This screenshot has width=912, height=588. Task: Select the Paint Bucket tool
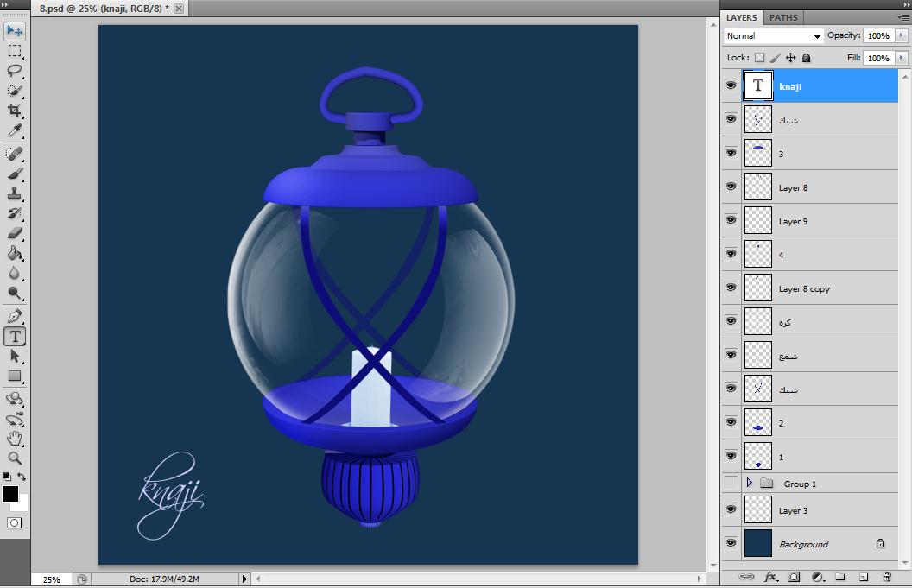click(x=15, y=254)
